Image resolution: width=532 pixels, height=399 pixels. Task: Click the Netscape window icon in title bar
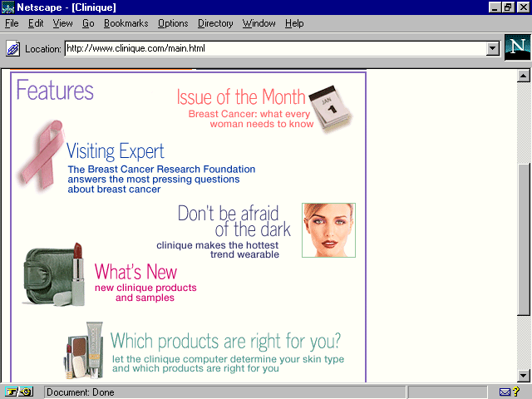click(8, 7)
